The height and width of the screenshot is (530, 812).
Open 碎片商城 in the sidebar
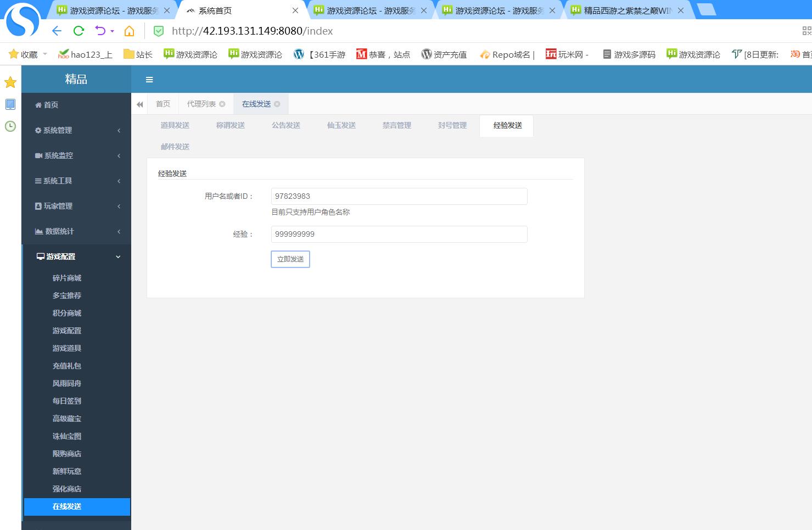click(67, 278)
